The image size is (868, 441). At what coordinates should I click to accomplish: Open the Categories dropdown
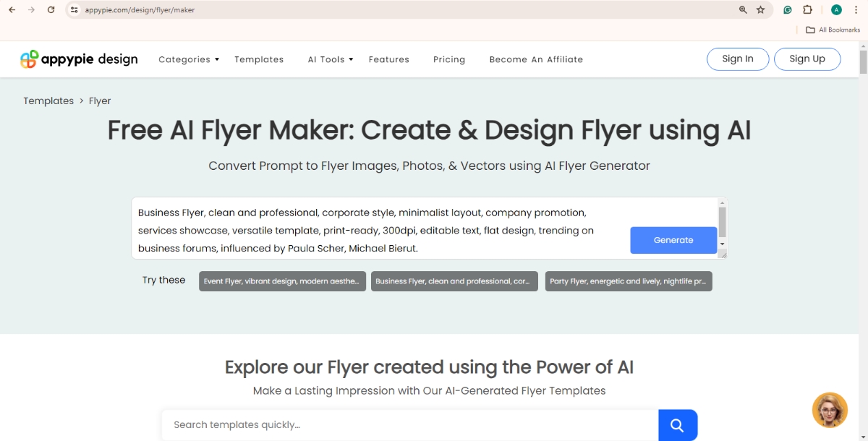click(188, 59)
